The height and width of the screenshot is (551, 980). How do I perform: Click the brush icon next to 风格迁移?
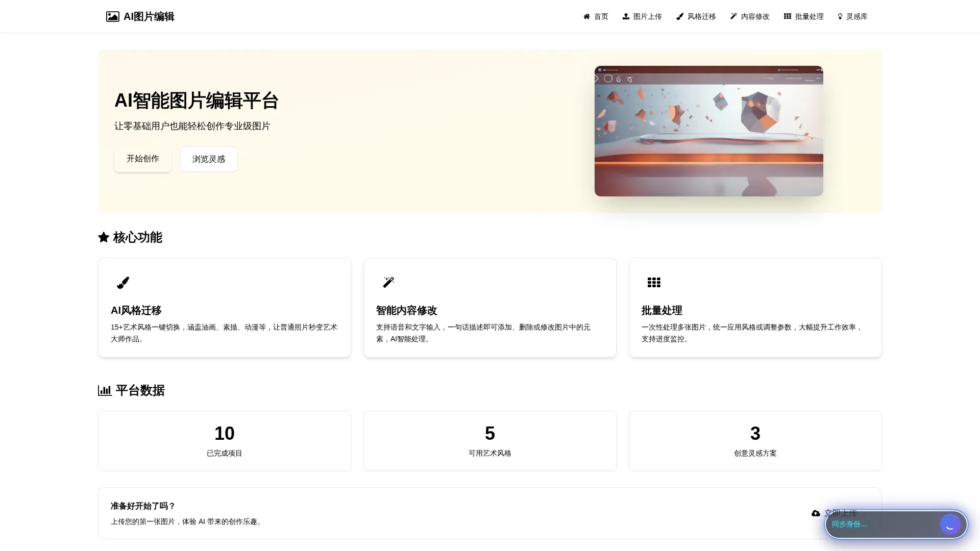[680, 16]
